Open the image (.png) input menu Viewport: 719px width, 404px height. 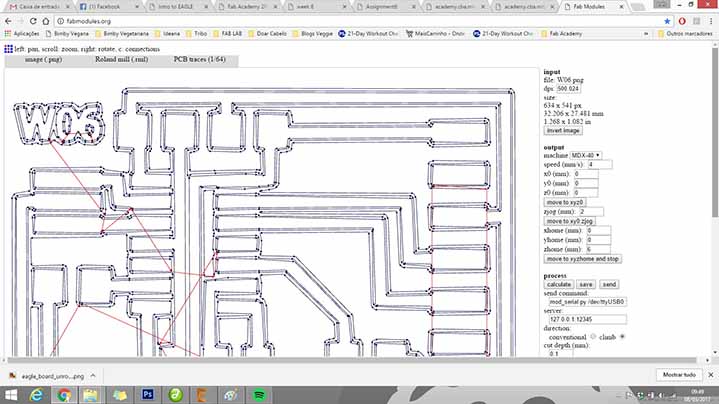(44, 60)
